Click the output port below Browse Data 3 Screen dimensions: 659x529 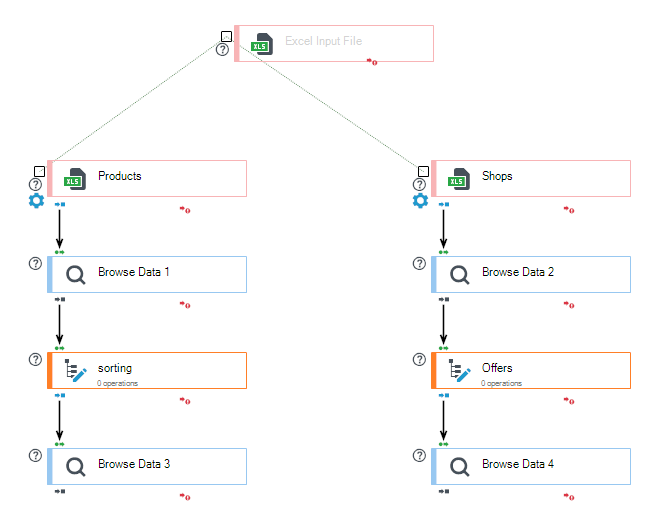tap(60, 491)
